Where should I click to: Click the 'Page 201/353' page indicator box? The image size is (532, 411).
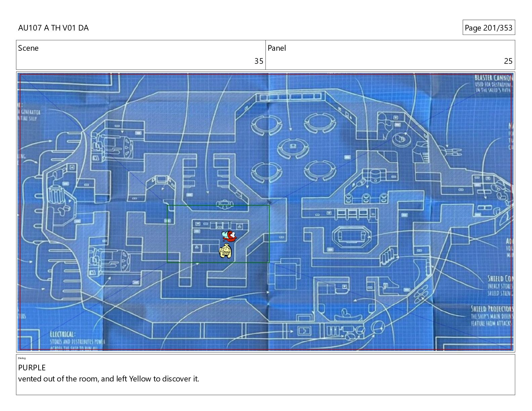(x=489, y=28)
